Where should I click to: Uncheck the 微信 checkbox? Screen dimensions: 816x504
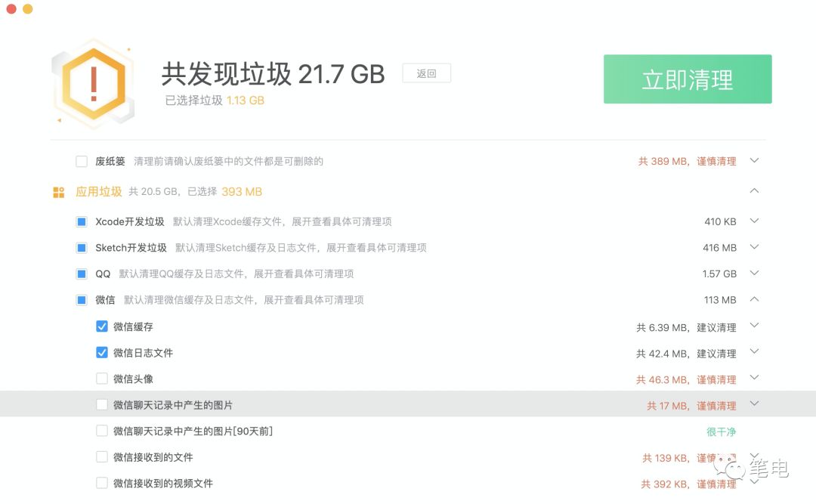(81, 300)
